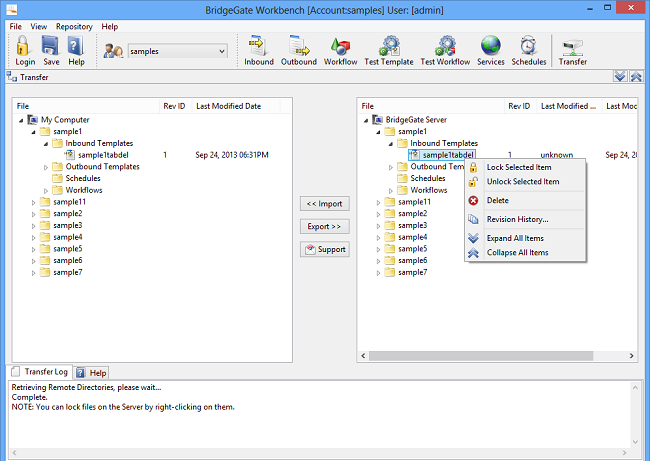Select server sample1tabdel template

[x=441, y=155]
